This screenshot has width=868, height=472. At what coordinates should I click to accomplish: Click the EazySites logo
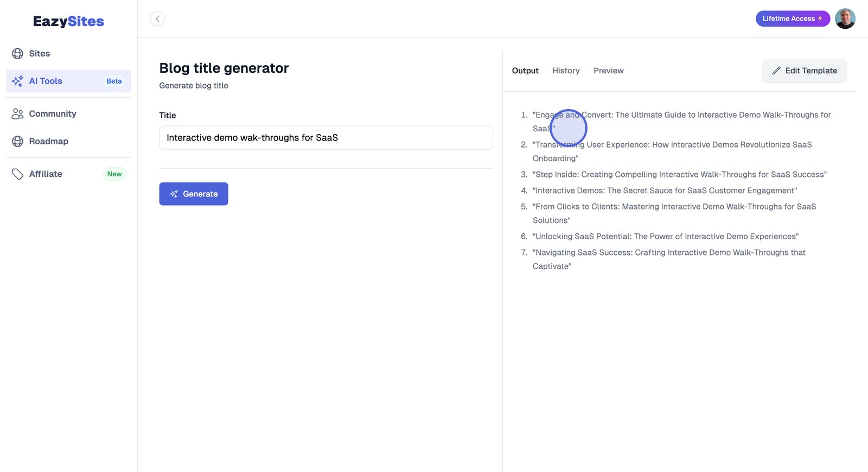coord(68,22)
